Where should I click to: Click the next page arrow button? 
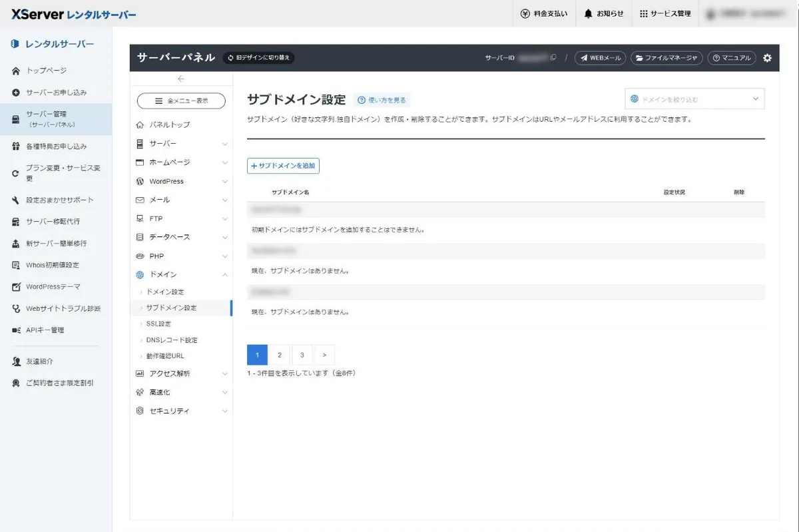point(324,355)
